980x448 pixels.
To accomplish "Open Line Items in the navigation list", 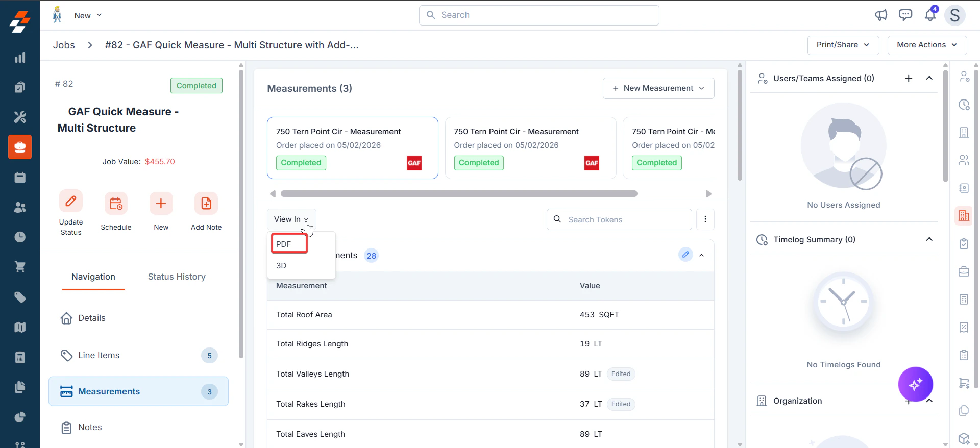I will [x=138, y=355].
